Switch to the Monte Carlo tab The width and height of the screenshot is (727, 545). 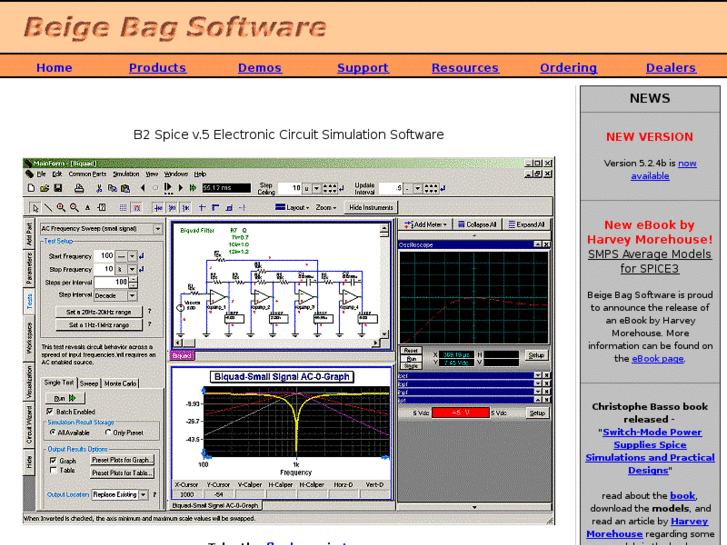pyautogui.click(x=120, y=383)
